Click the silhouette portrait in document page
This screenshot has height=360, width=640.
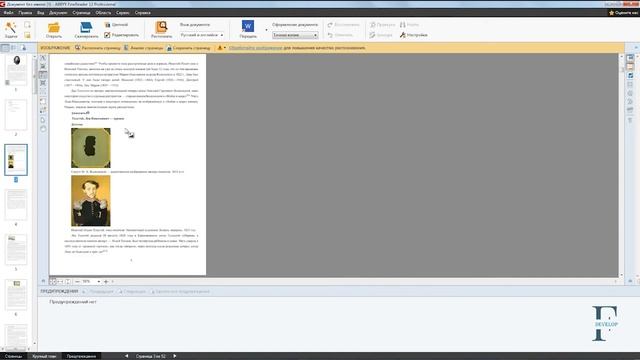point(91,148)
